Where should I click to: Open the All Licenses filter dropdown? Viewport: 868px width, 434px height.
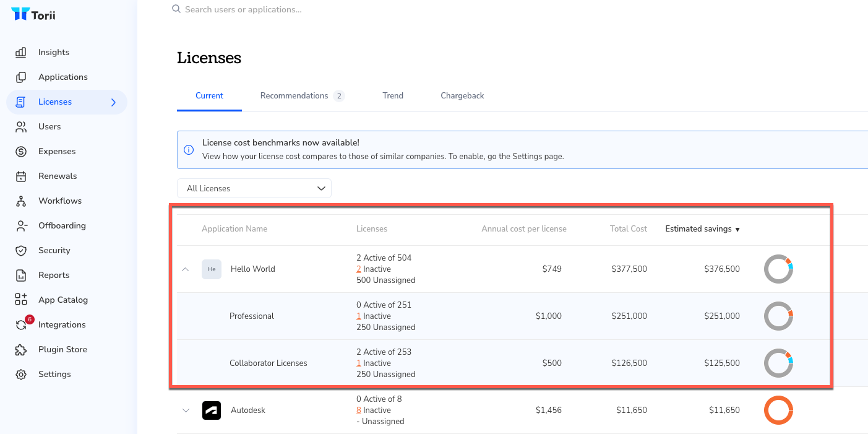254,188
